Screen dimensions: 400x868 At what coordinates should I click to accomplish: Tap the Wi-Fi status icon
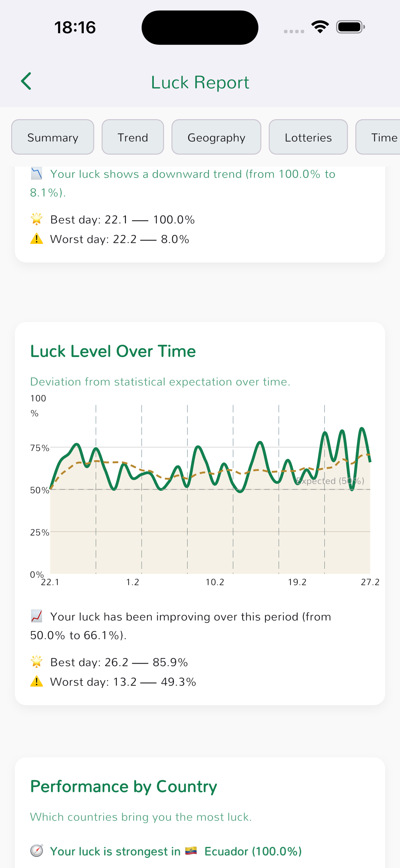[x=320, y=27]
